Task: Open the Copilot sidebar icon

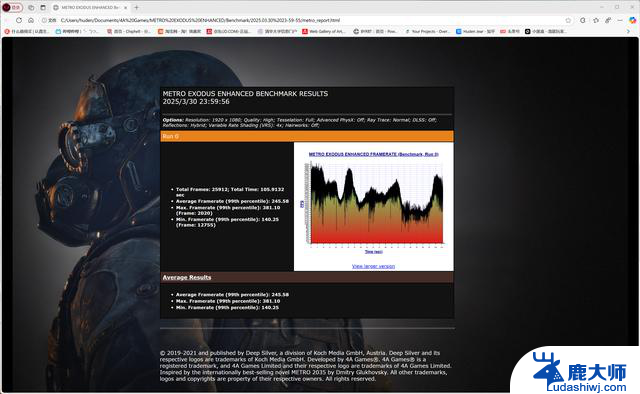Action: click(632, 20)
